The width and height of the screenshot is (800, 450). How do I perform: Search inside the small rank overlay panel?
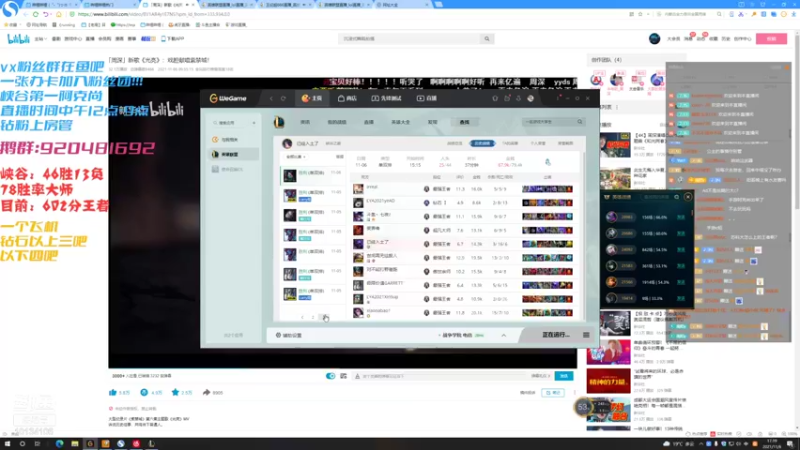click(659, 197)
